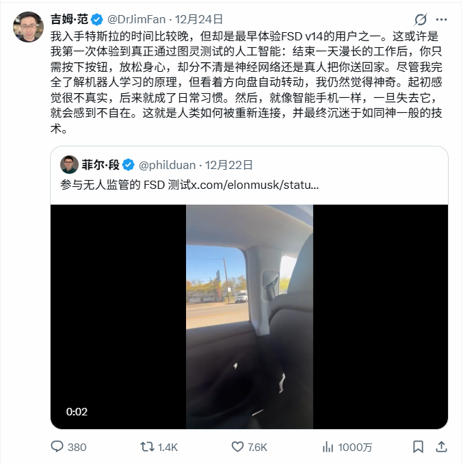Play the quoted video in the post
Viewport: 476px width, 464px height.
(249, 317)
